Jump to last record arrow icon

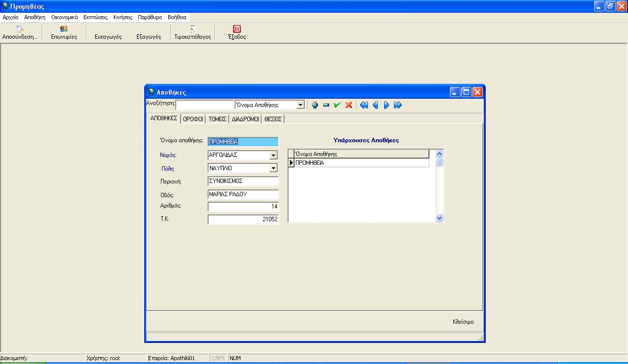[x=397, y=105]
